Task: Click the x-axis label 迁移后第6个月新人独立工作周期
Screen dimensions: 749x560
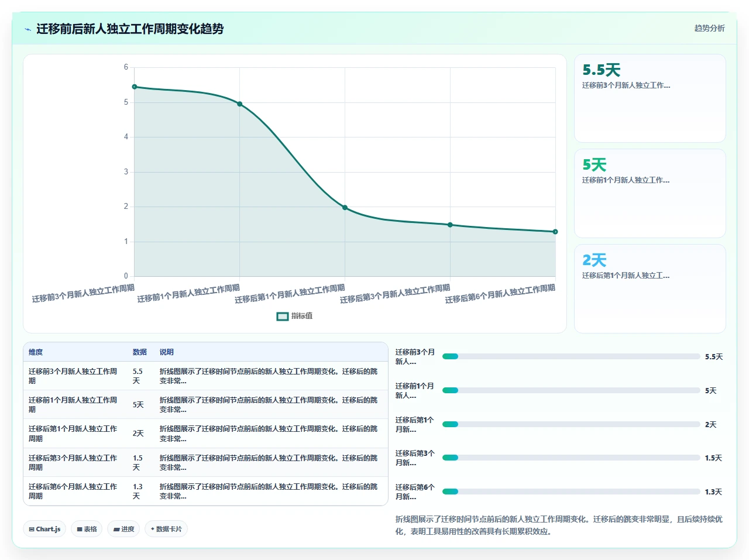Action: point(500,294)
